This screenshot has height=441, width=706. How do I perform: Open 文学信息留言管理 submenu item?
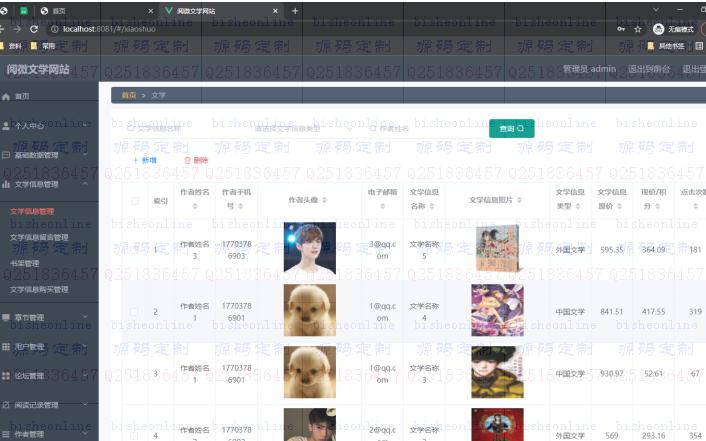point(39,237)
